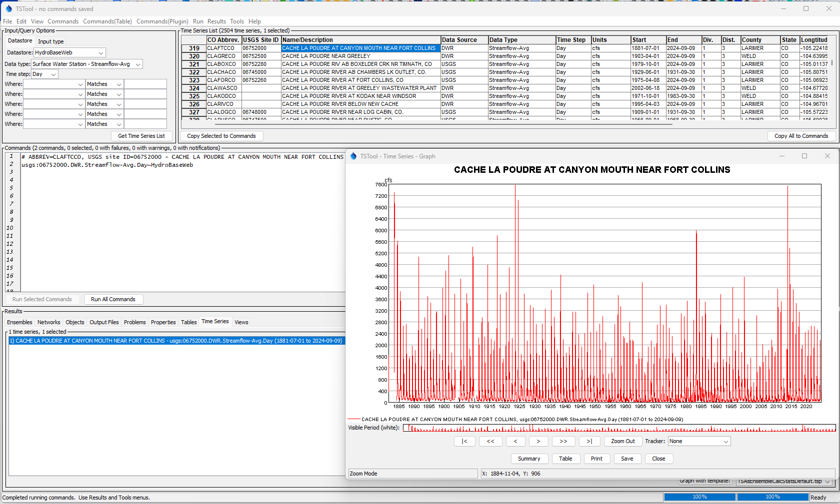The width and height of the screenshot is (840, 504).
Task: Click the Data Source column header
Action: point(463,40)
